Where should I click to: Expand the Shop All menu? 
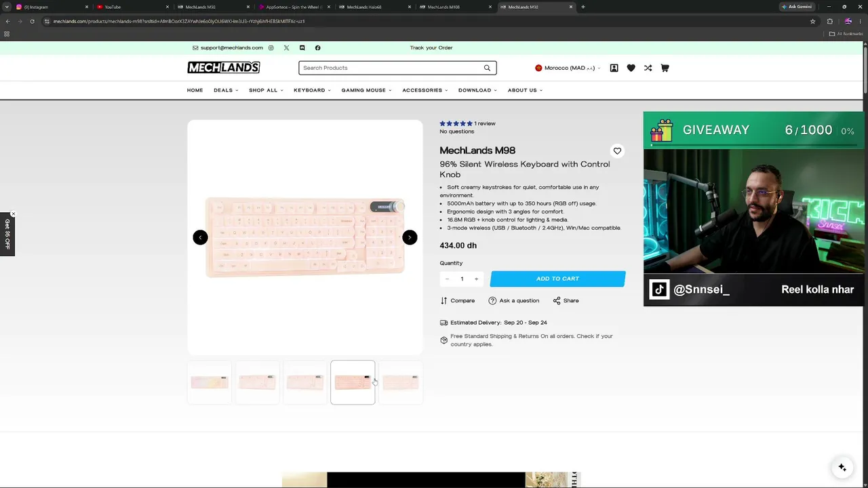266,90
